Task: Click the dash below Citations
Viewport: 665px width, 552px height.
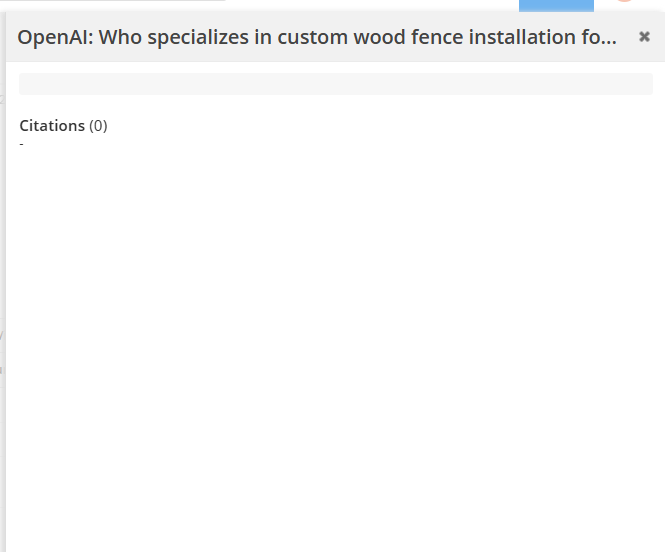Action: pyautogui.click(x=21, y=145)
